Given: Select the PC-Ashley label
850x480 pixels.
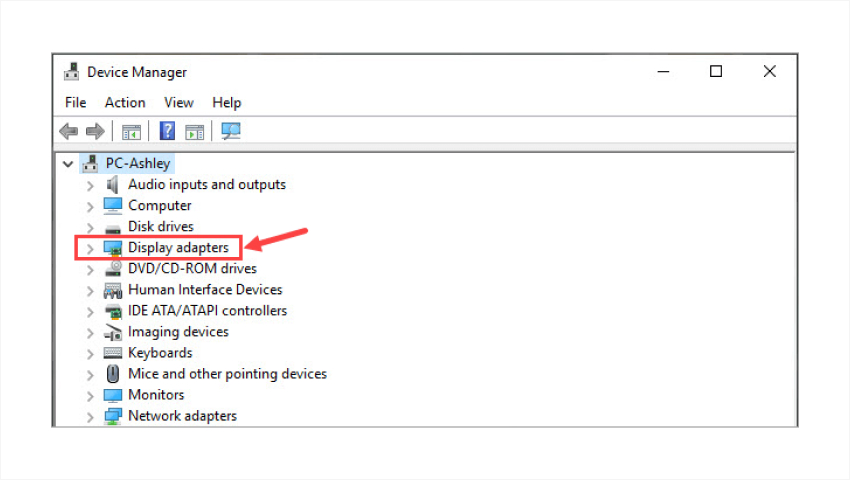Looking at the screenshot, I should [x=138, y=163].
